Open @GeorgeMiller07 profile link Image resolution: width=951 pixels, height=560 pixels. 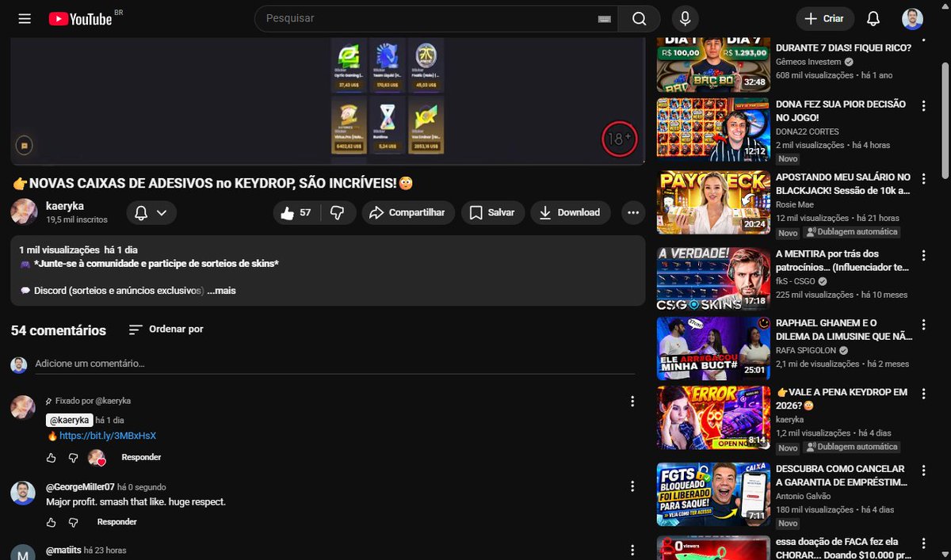80,486
